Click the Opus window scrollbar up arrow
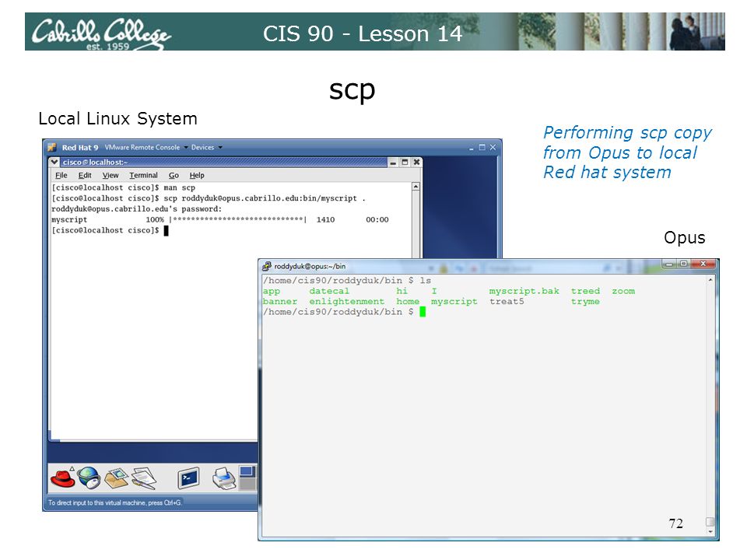 click(x=710, y=279)
